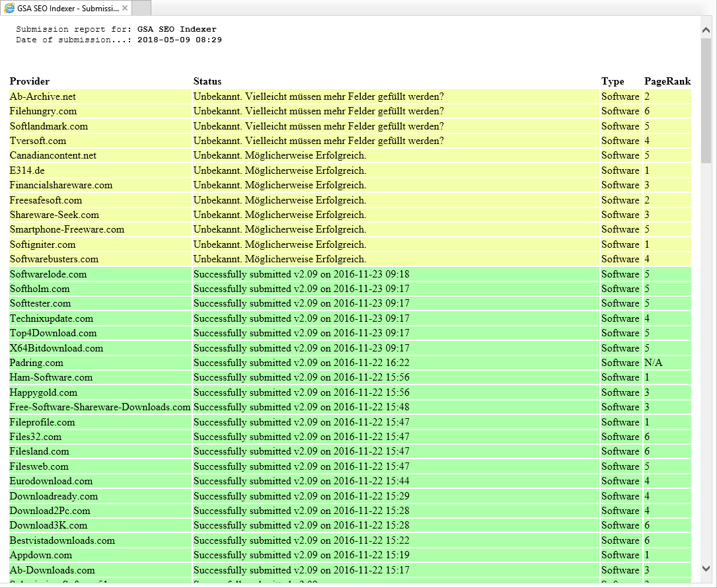Select Canadiancontent.net in the provider list
Screen dimensions: 717x588
coord(53,155)
